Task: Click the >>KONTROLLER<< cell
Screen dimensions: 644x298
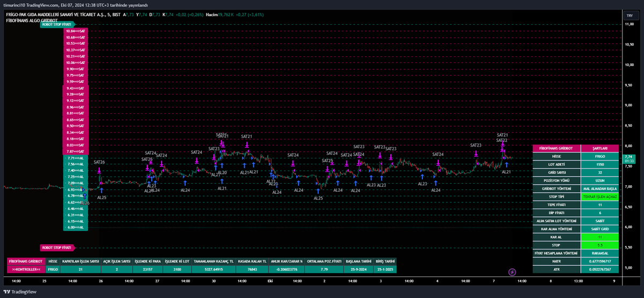Action: [26, 269]
